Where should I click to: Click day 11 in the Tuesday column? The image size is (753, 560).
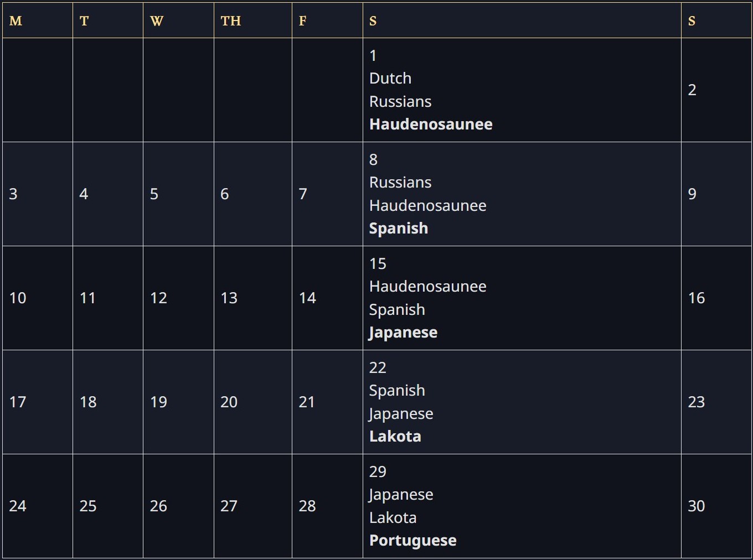tap(88, 298)
